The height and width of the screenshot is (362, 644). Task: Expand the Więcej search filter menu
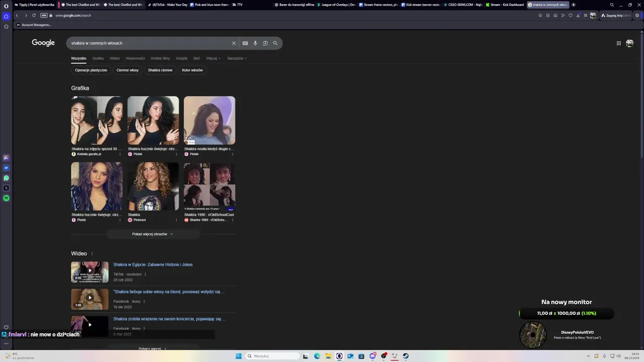tap(213, 58)
